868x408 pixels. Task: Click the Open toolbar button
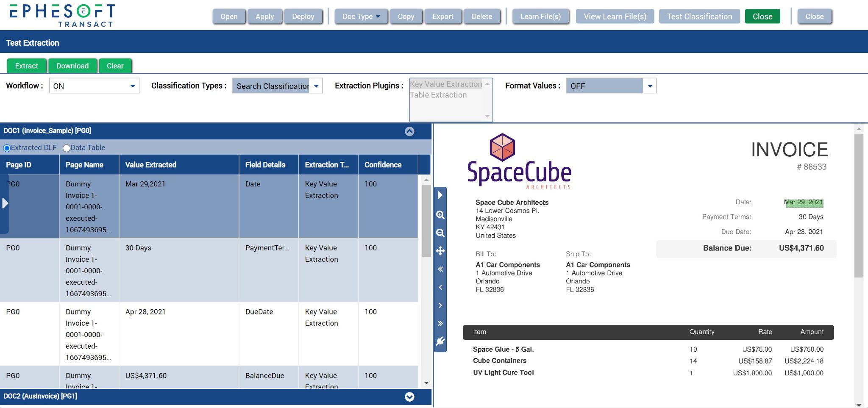coord(229,17)
